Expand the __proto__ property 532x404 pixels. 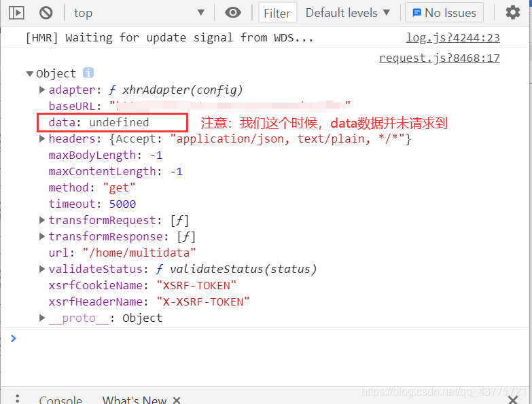[41, 318]
